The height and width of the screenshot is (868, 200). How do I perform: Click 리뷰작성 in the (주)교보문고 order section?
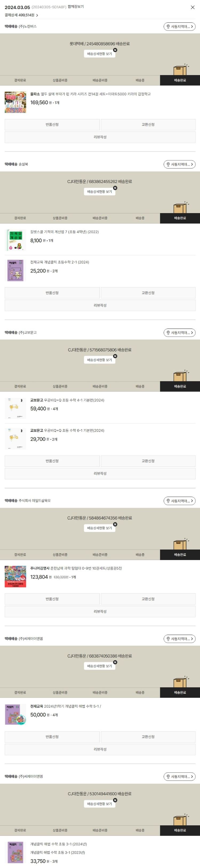(x=100, y=473)
